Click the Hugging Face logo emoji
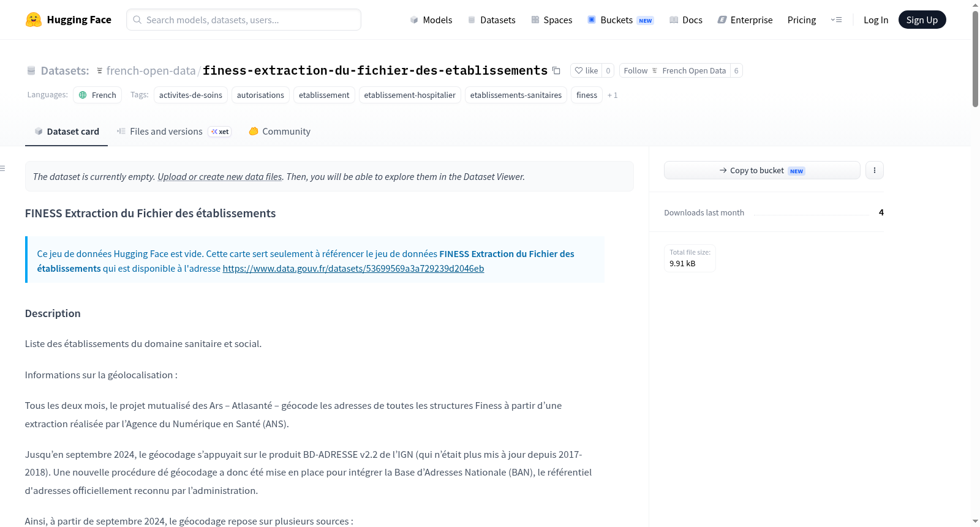The height and width of the screenshot is (527, 980). (34, 20)
